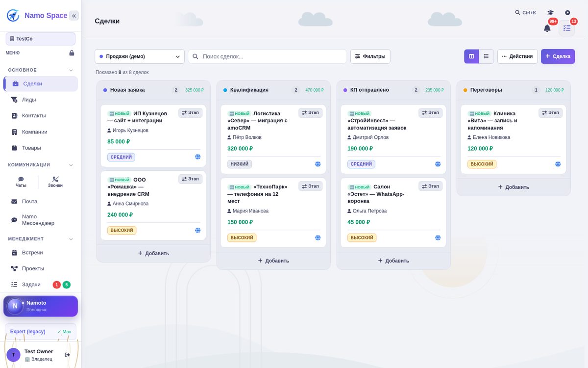Click the globe icon on ИП Кузнецов card
The width and height of the screenshot is (588, 368).
(x=198, y=157)
